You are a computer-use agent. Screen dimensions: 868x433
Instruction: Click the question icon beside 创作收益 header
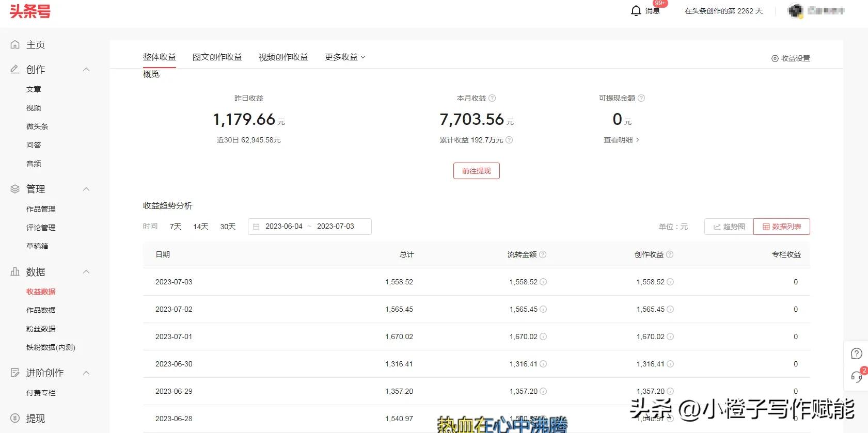670,254
